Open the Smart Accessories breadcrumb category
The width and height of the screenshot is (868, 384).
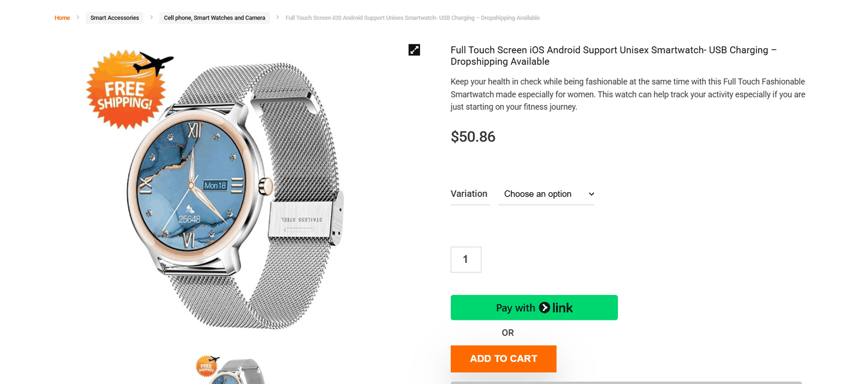[x=114, y=18]
